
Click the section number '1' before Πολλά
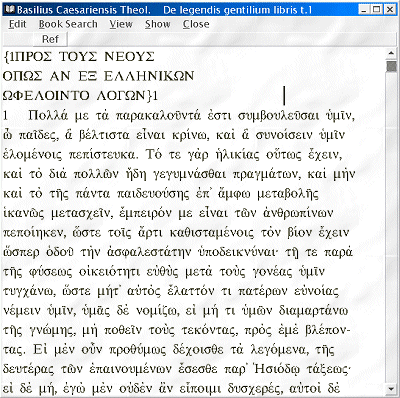(x=5, y=116)
